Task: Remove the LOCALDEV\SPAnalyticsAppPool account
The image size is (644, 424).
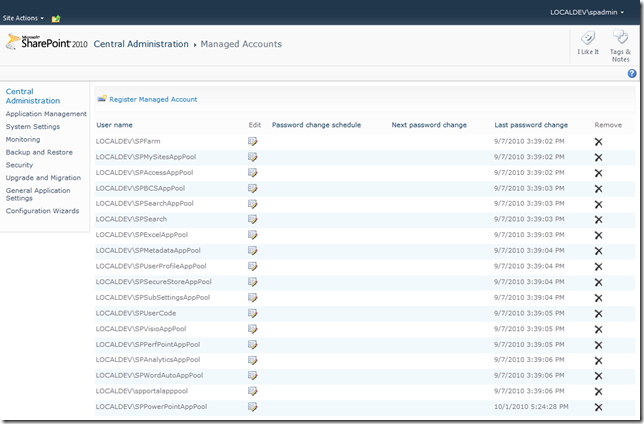Action: pyautogui.click(x=598, y=360)
